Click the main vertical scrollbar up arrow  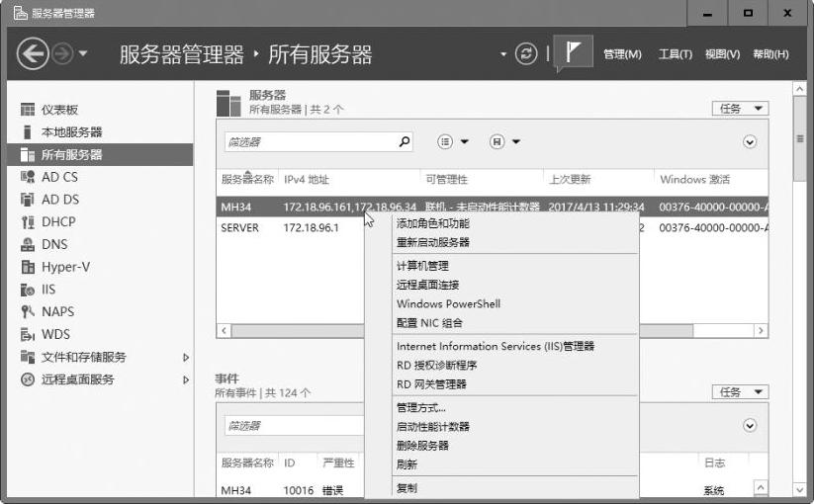[799, 89]
